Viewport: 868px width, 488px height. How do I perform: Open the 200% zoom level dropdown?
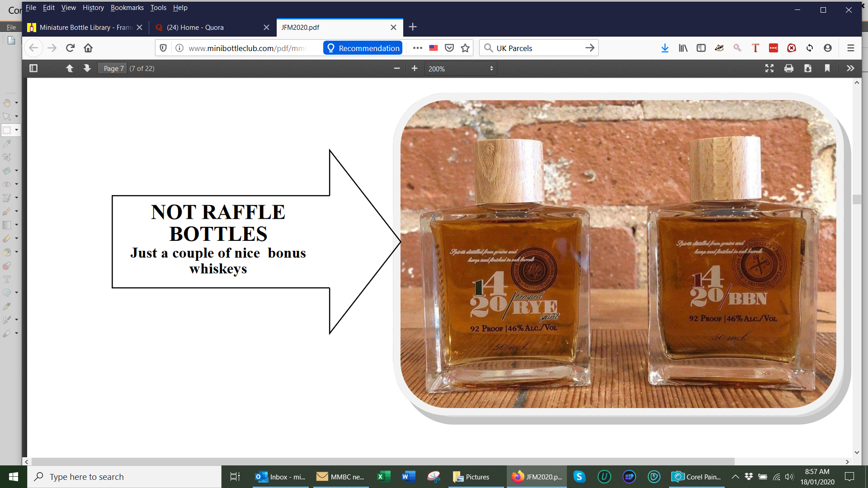[461, 69]
